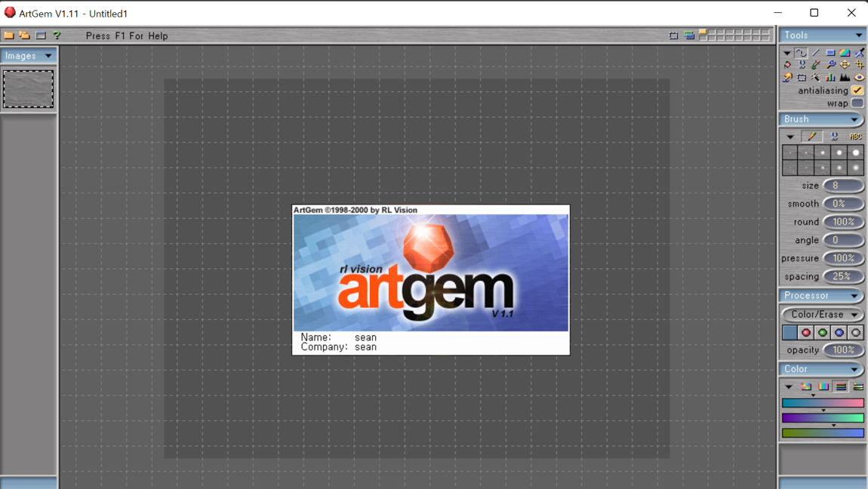The height and width of the screenshot is (489, 868).
Task: Open the small arrow menu in Tools panel
Action: 786,53
